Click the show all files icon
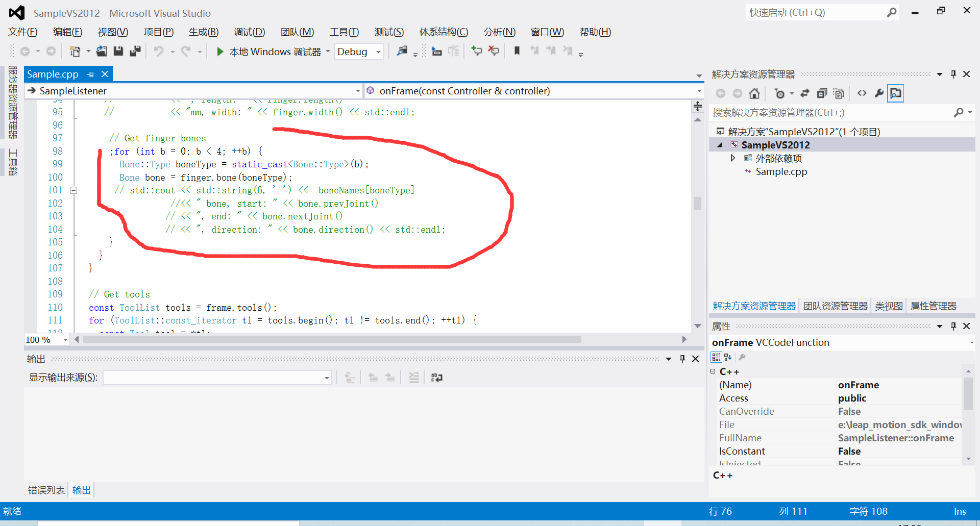This screenshot has width=980, height=526. (839, 93)
